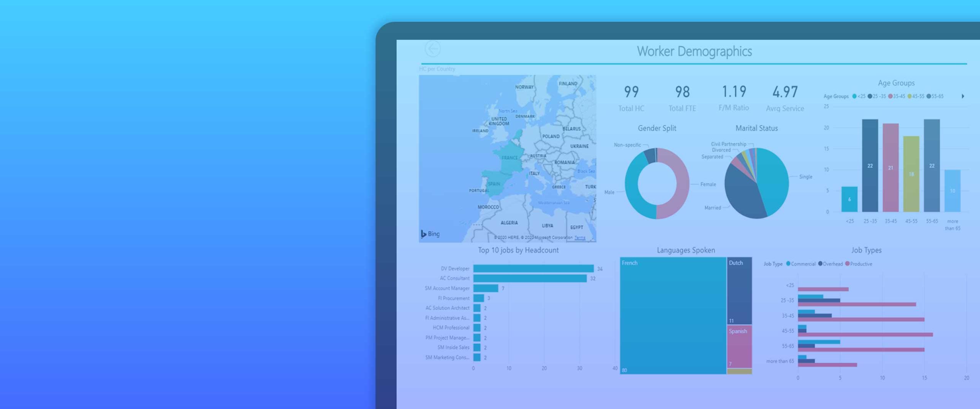Select the French block in Languages Spoken
This screenshot has width=980, height=409.
pyautogui.click(x=673, y=316)
